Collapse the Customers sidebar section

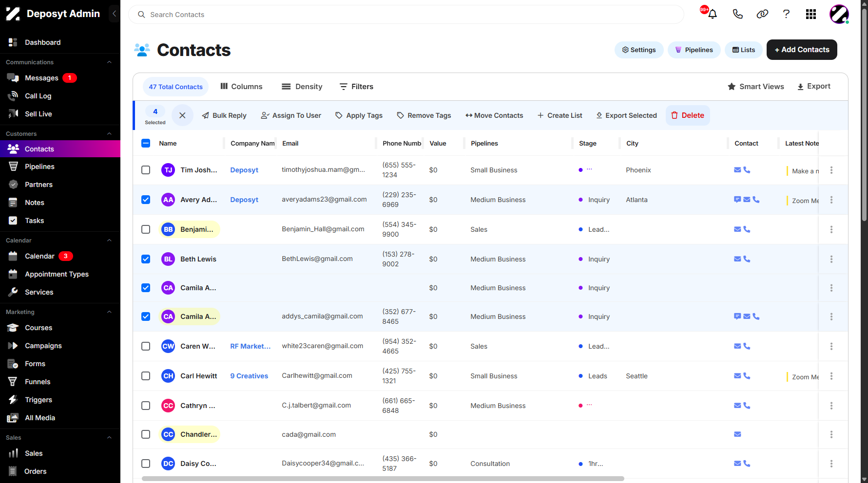[109, 134]
